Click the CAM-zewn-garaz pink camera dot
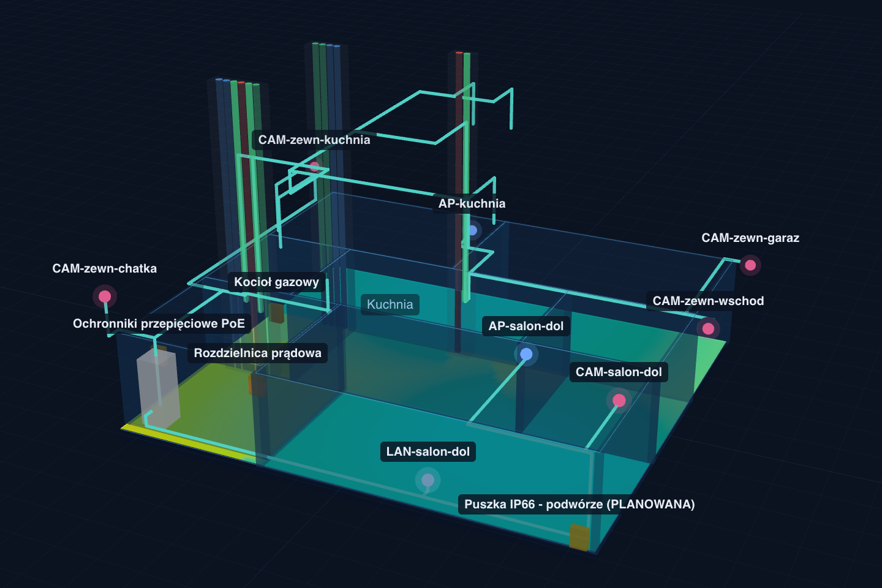Screen dimensions: 882x588 750,265
